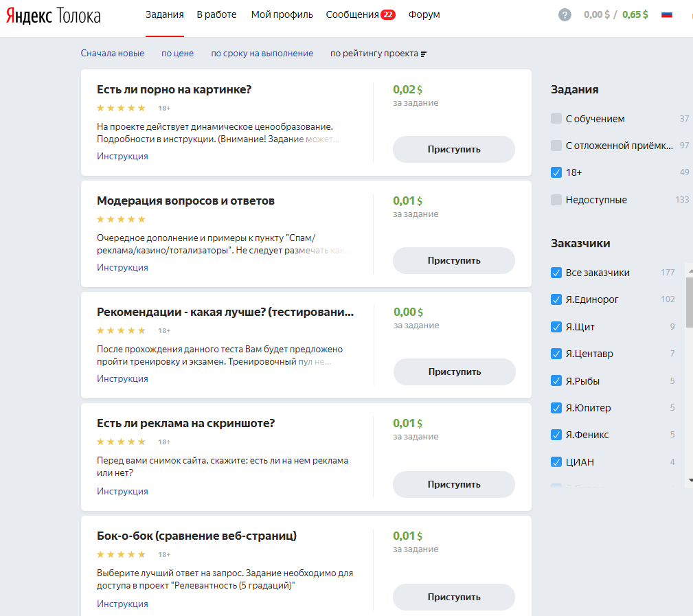Click the 0,00 $ balance amount
693x616 pixels.
pyautogui.click(x=597, y=14)
